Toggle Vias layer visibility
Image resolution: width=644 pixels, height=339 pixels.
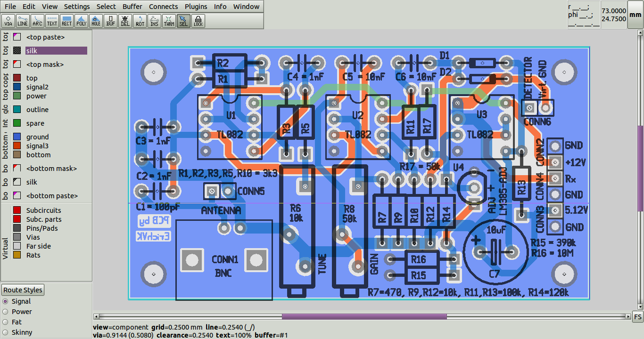coord(17,237)
